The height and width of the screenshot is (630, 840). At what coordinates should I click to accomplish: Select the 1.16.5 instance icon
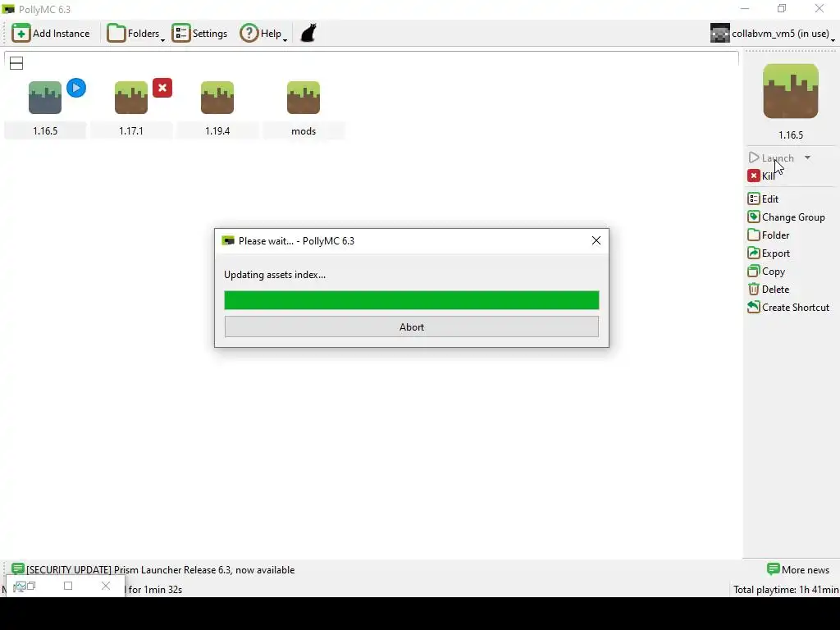45,98
